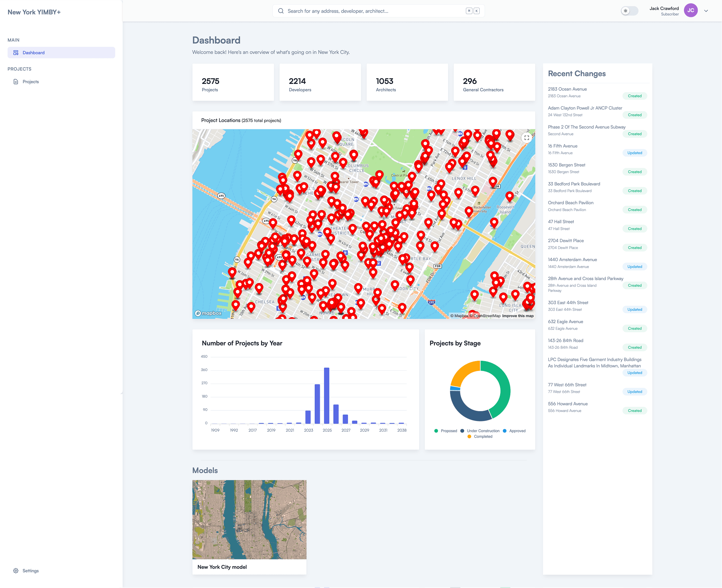
Task: Click the Mapbox logo on the map
Action: pyautogui.click(x=209, y=313)
